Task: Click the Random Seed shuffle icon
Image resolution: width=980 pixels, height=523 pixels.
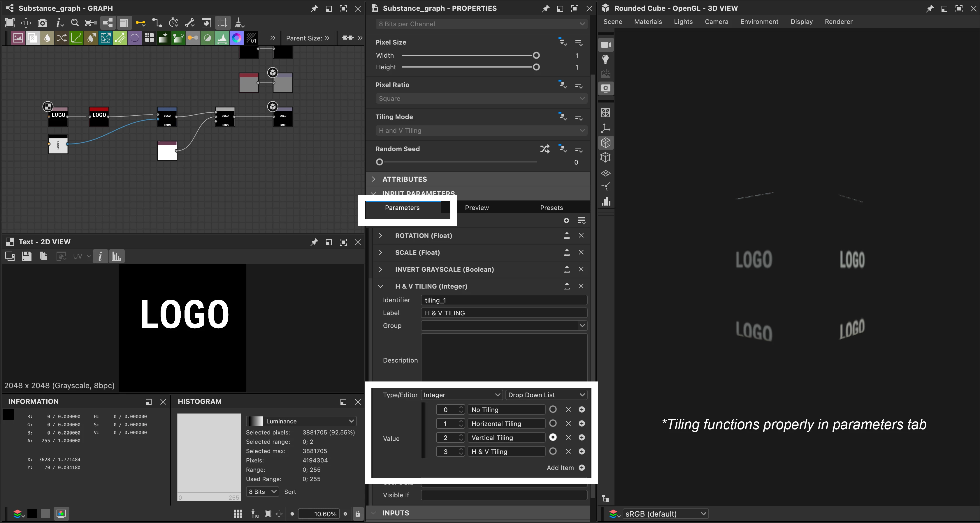Action: point(545,149)
